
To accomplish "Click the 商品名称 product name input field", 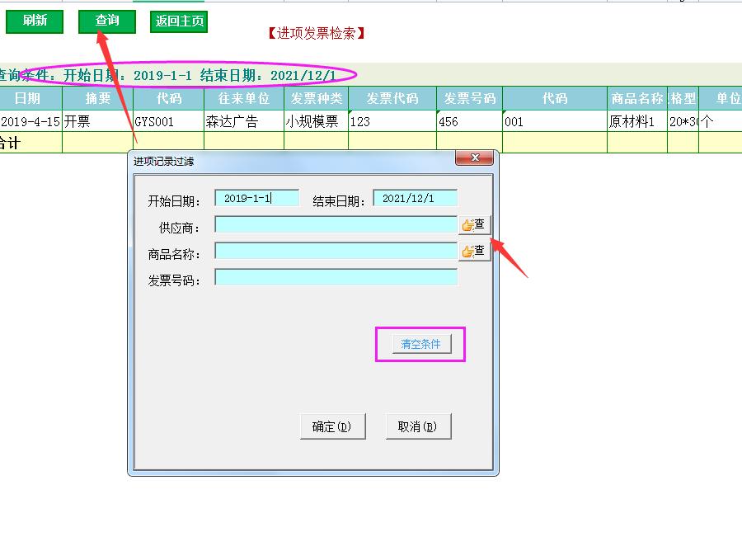I will click(x=334, y=250).
